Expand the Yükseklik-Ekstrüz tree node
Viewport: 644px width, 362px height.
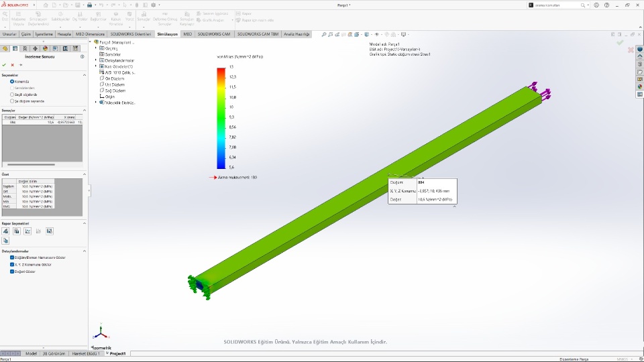(x=96, y=103)
